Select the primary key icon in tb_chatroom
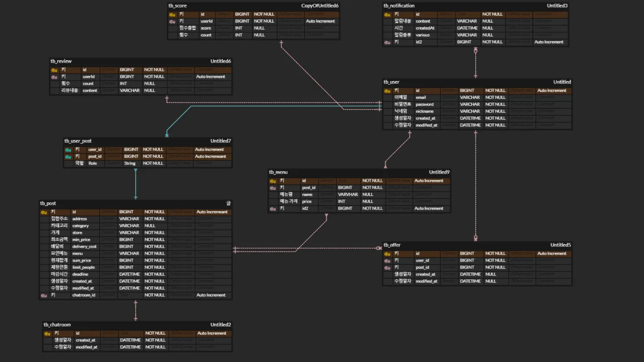 coord(47,334)
